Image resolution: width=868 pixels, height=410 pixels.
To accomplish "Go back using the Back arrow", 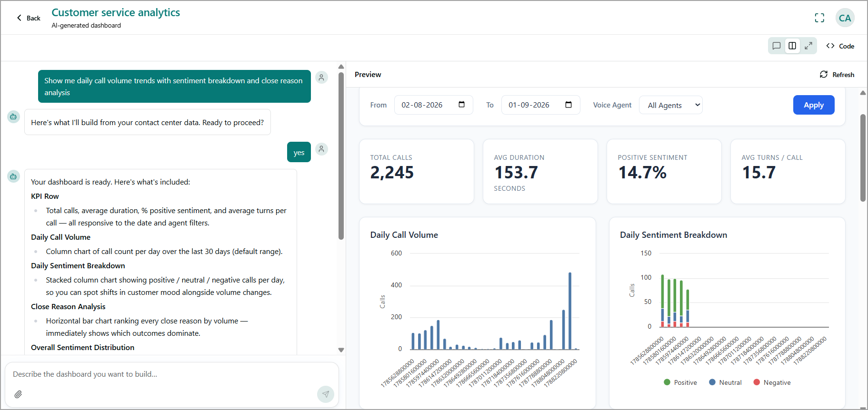I will click(28, 18).
